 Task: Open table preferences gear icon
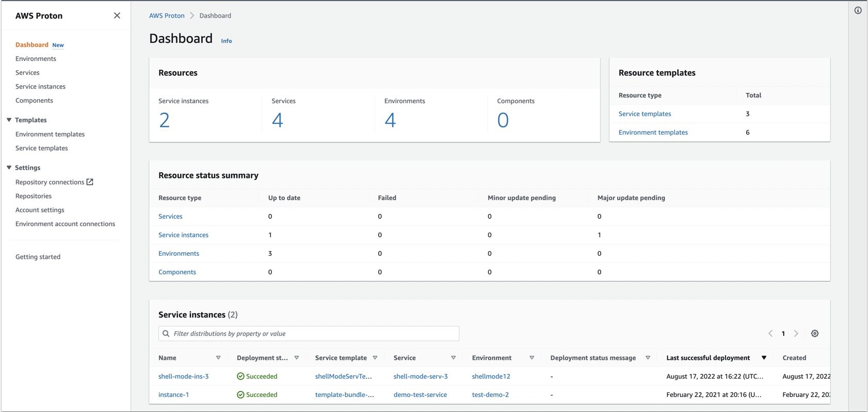click(x=815, y=334)
